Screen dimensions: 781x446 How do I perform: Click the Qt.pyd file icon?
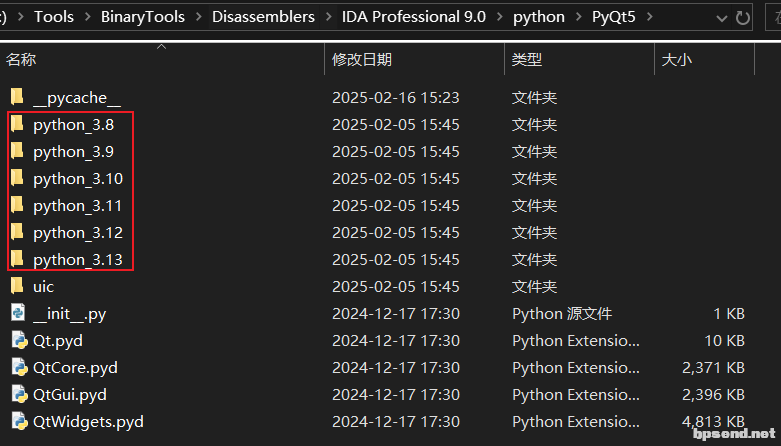(19, 340)
